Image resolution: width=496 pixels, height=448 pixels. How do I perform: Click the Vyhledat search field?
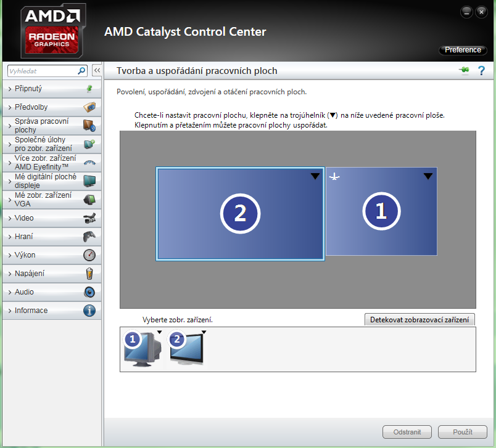(x=43, y=71)
